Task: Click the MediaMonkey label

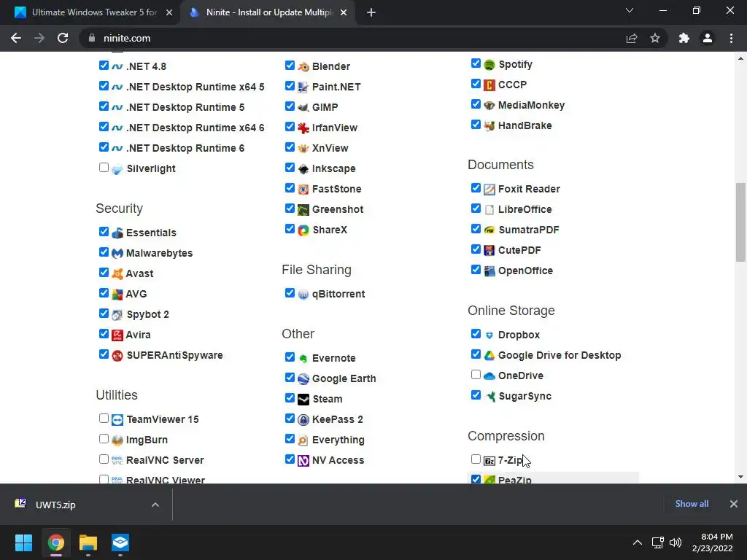Action: [532, 106]
